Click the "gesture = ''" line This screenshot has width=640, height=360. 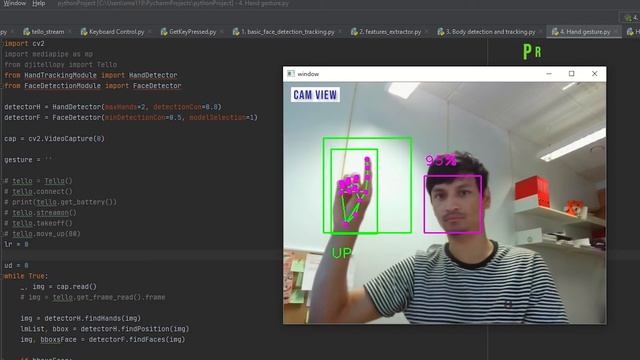click(28, 160)
